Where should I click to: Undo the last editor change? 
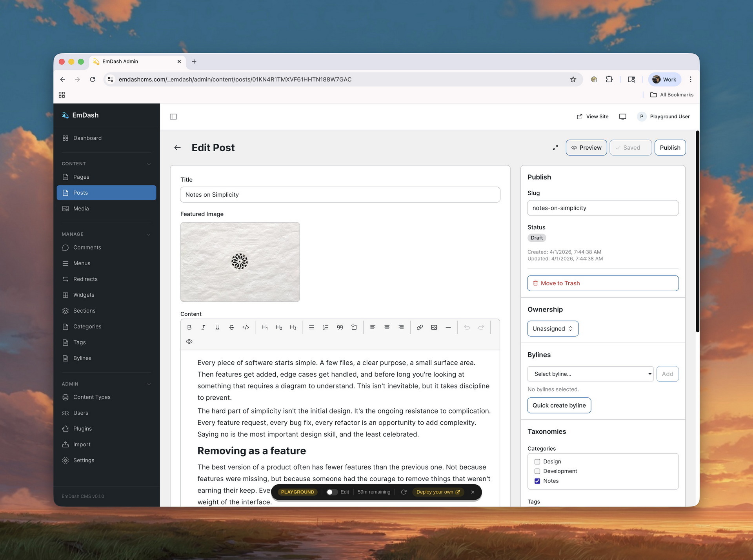point(467,327)
